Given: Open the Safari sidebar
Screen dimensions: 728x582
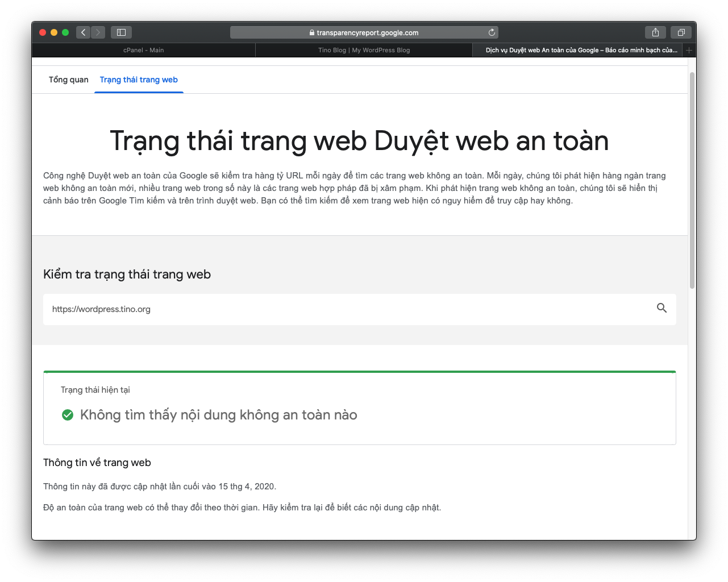Looking at the screenshot, I should coord(121,32).
